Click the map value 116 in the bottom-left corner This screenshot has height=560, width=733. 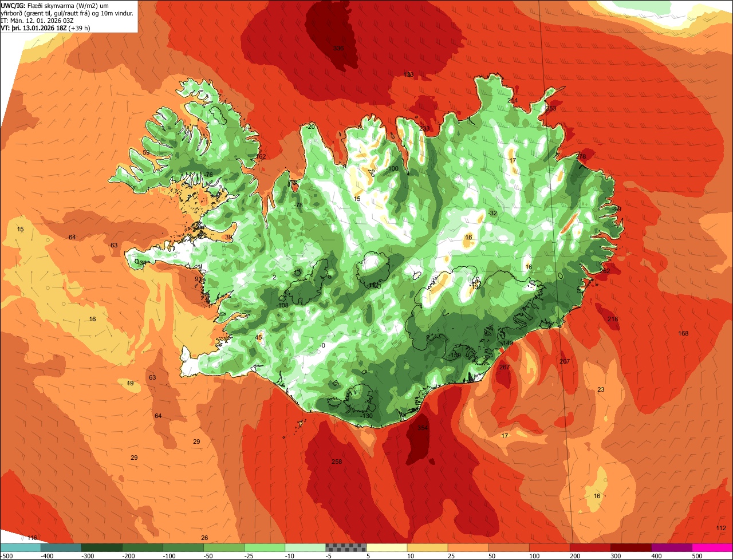[x=32, y=538]
